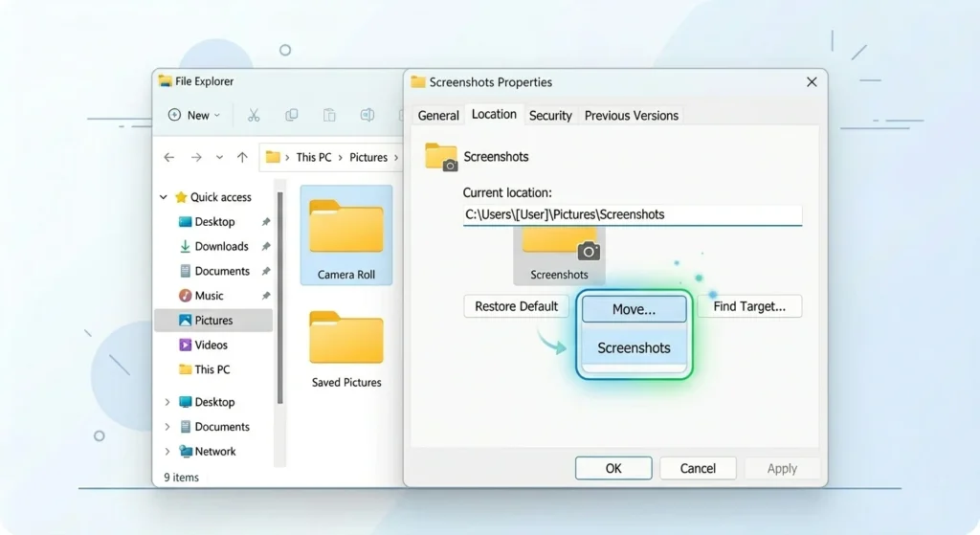Click the pin icon next to Music
This screenshot has width=980, height=535.
click(266, 296)
